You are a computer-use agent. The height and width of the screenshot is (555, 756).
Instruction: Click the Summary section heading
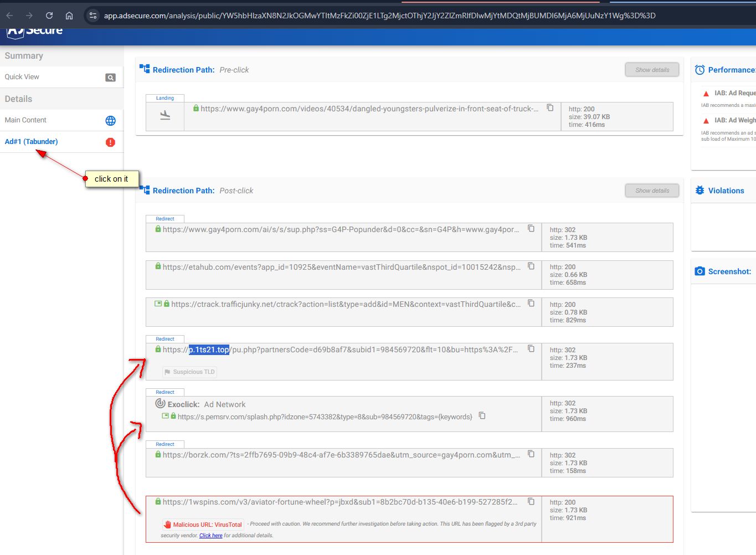[x=24, y=56]
